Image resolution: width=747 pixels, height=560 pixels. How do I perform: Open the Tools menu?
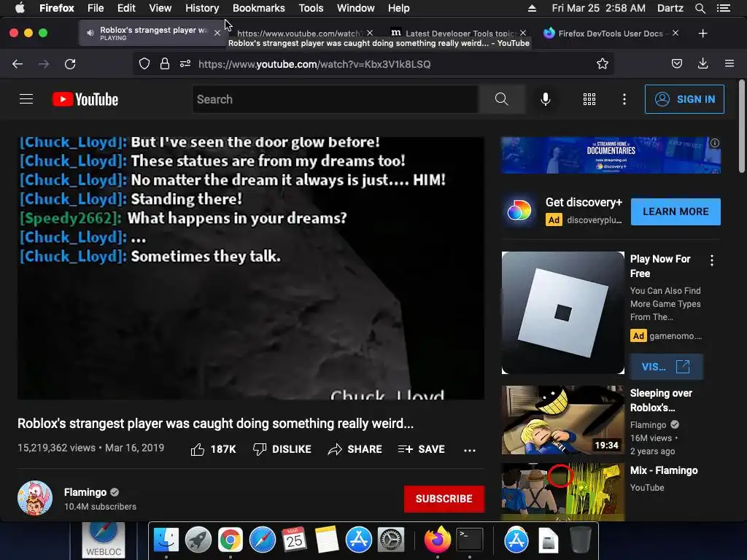pyautogui.click(x=311, y=8)
